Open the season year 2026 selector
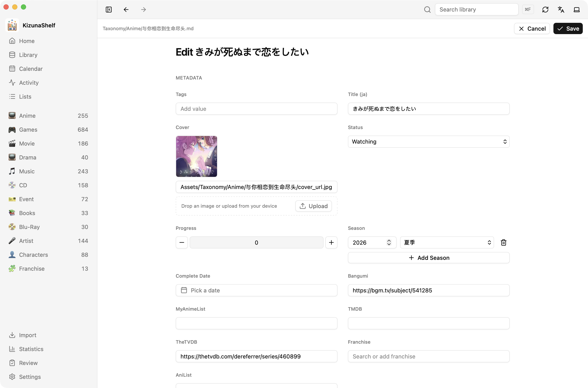The width and height of the screenshot is (588, 388). click(372, 242)
